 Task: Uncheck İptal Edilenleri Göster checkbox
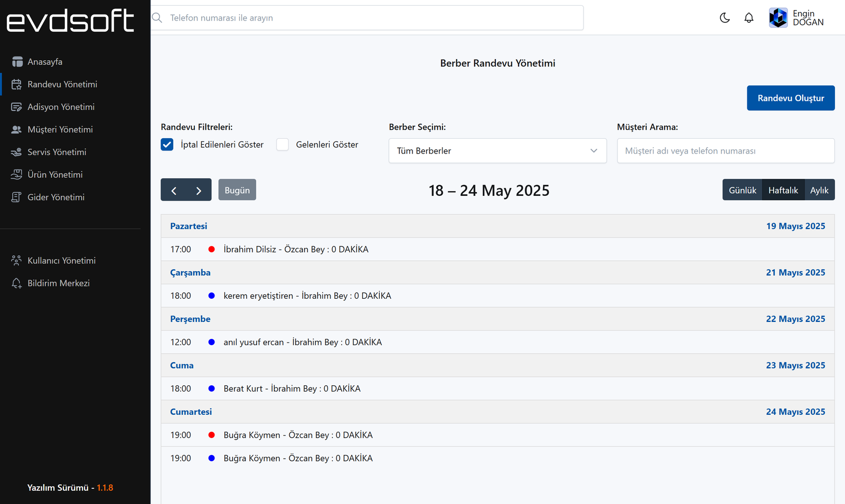click(167, 145)
